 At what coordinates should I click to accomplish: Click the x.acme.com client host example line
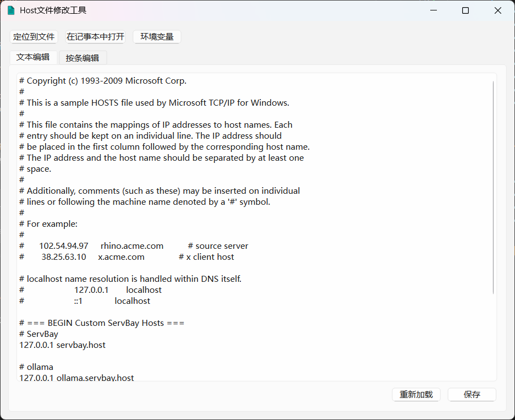tap(120, 257)
